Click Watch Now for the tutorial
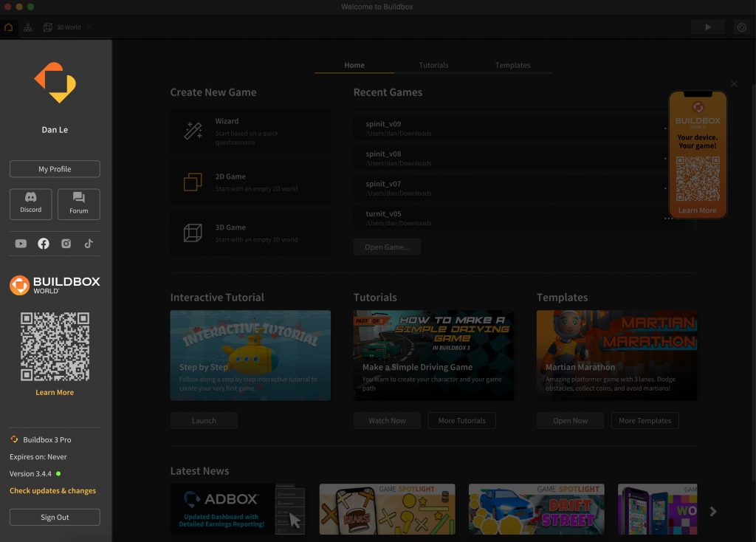The width and height of the screenshot is (756, 542). [387, 420]
